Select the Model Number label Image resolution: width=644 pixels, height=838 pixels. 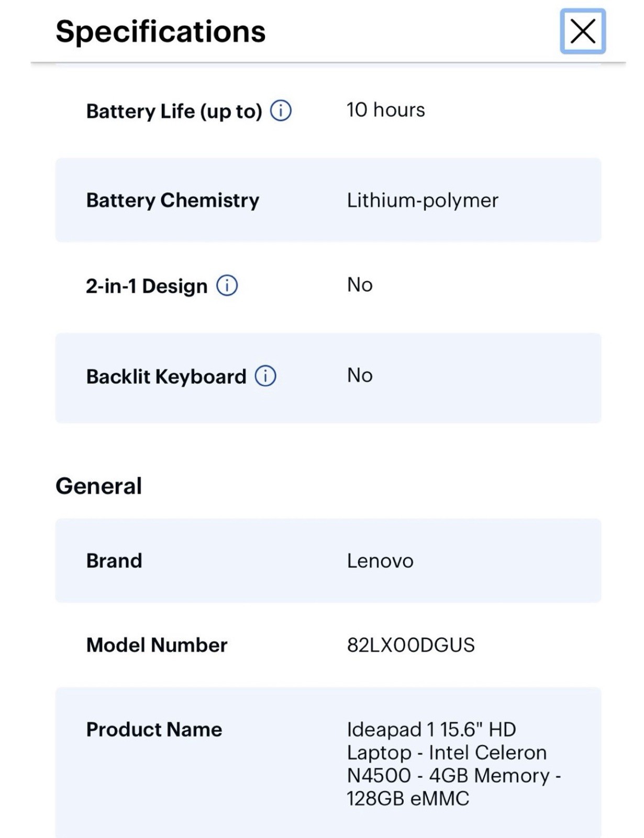157,645
